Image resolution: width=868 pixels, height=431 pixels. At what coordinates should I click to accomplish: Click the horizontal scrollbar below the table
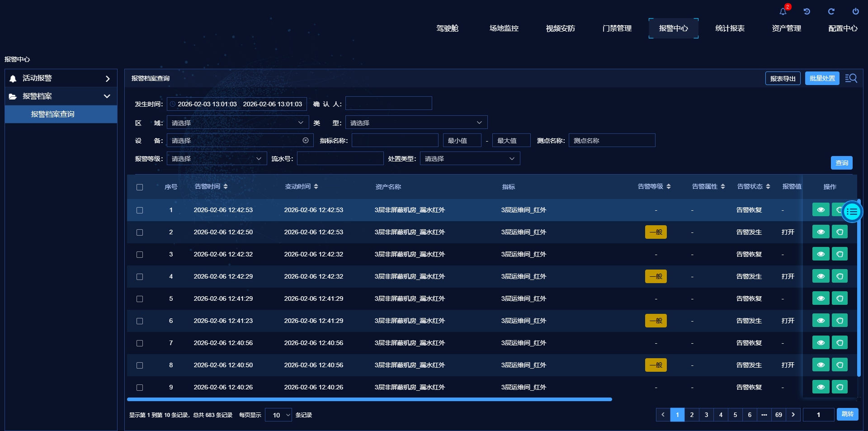click(x=369, y=399)
